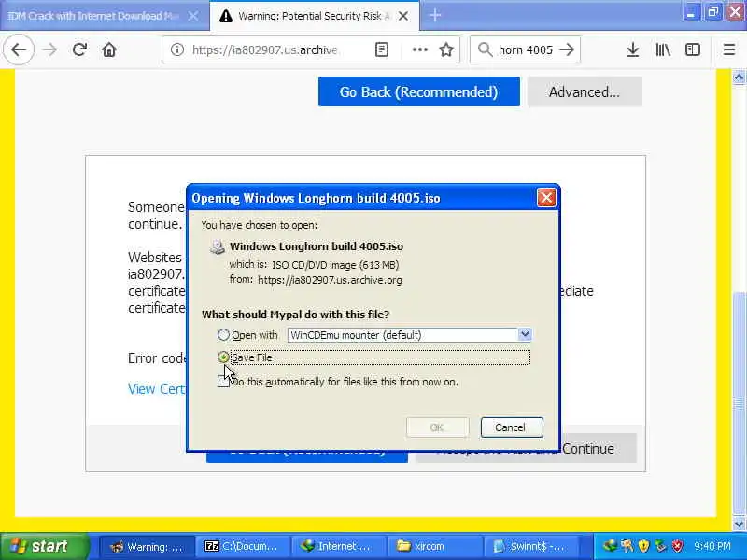Click the ISO file icon in dialog
Viewport: 747px width, 560px height.
click(x=218, y=246)
